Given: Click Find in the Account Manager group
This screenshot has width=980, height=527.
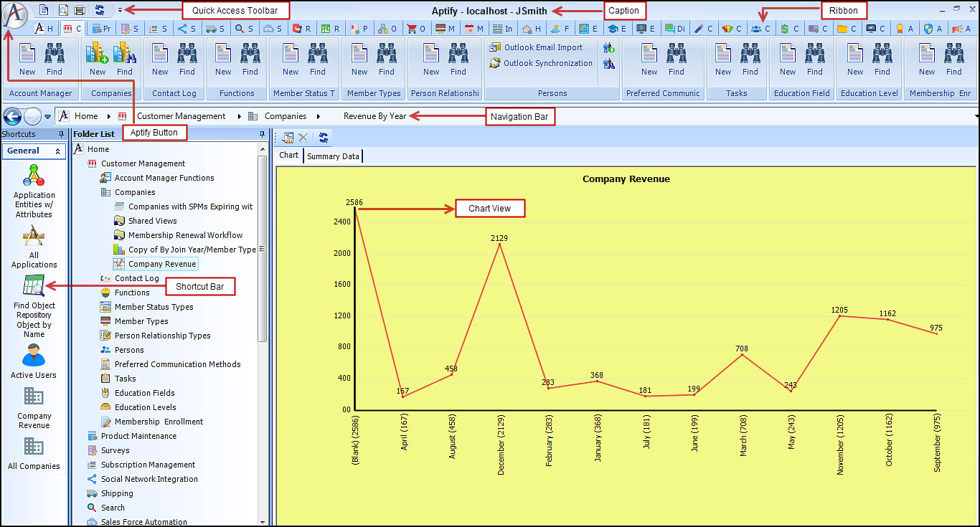Looking at the screenshot, I should [55, 59].
